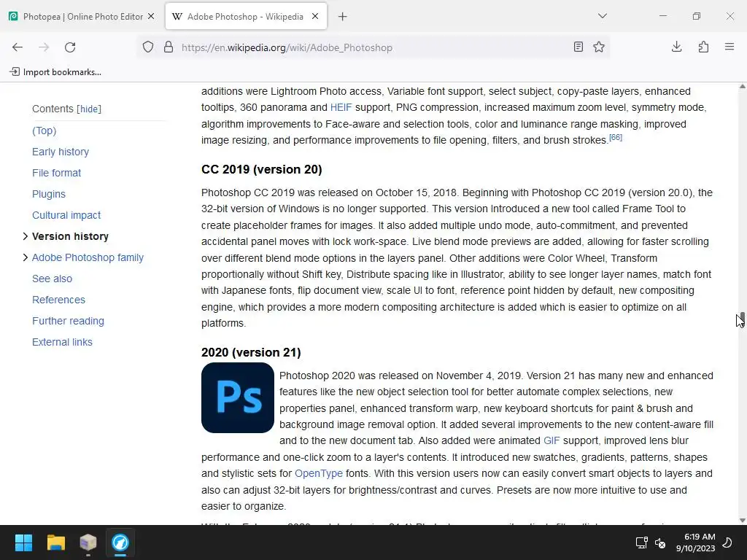Hide the Contents sidebar
The image size is (747, 560).
tap(89, 109)
